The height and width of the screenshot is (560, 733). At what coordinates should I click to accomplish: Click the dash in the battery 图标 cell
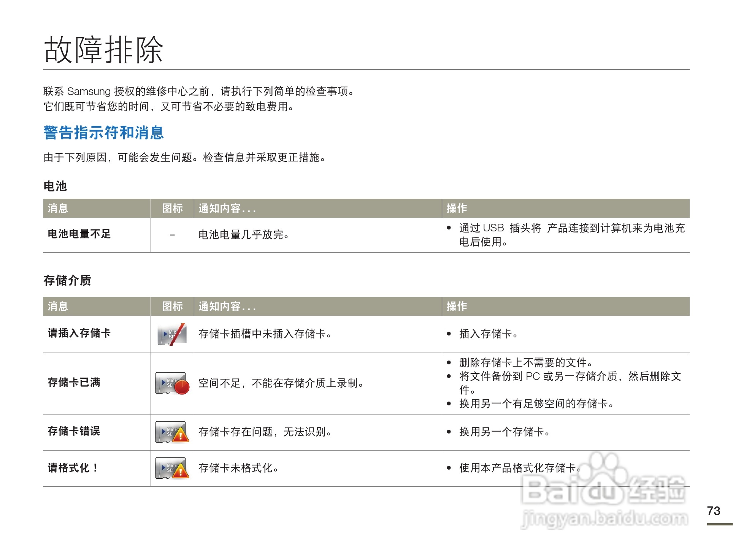[172, 235]
